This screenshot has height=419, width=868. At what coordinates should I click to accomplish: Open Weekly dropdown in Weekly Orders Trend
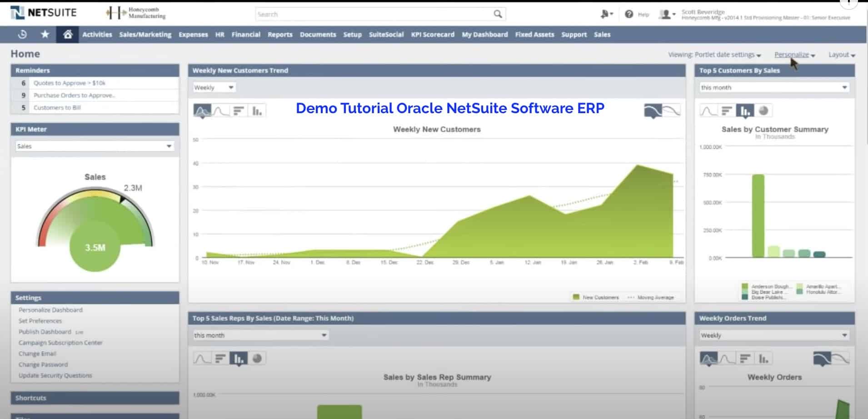coord(774,335)
